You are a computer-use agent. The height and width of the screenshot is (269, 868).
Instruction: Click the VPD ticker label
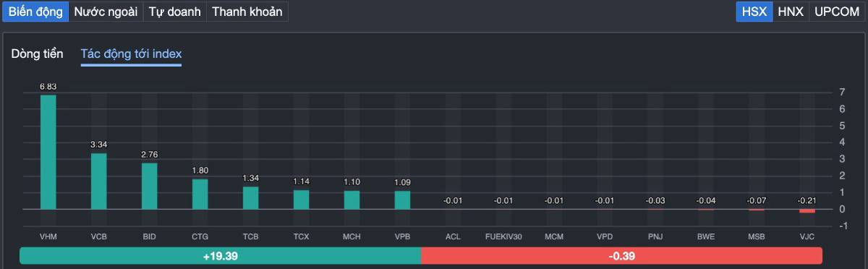click(605, 236)
